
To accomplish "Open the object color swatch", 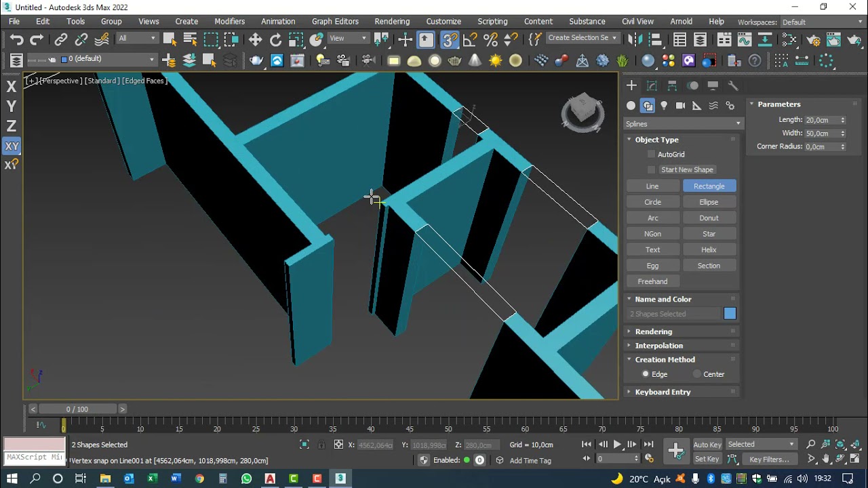I will pyautogui.click(x=730, y=314).
